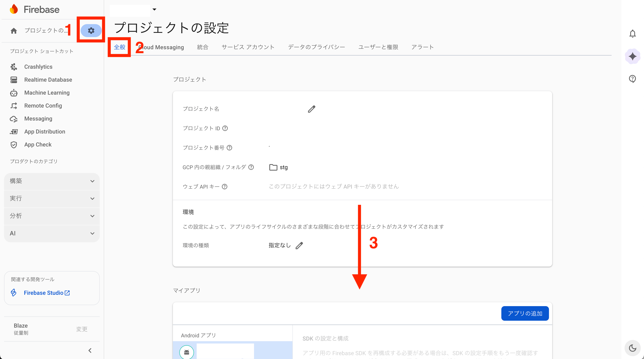Open the notifications bell

pos(632,33)
